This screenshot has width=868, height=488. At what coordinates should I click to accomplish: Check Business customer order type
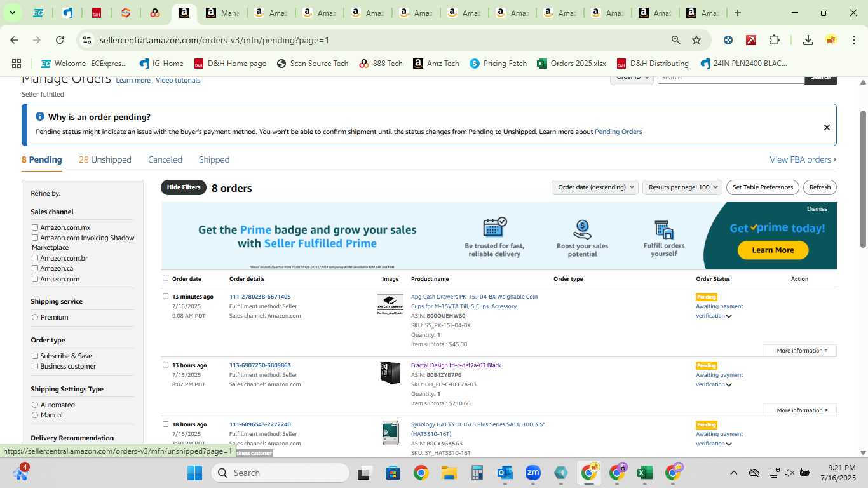pyautogui.click(x=35, y=366)
